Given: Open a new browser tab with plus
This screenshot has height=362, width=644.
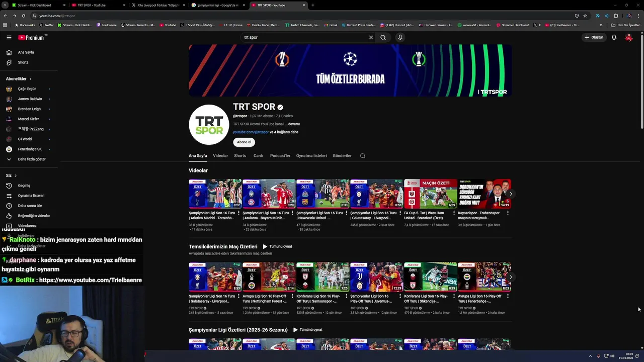Looking at the screenshot, I should click(313, 5).
